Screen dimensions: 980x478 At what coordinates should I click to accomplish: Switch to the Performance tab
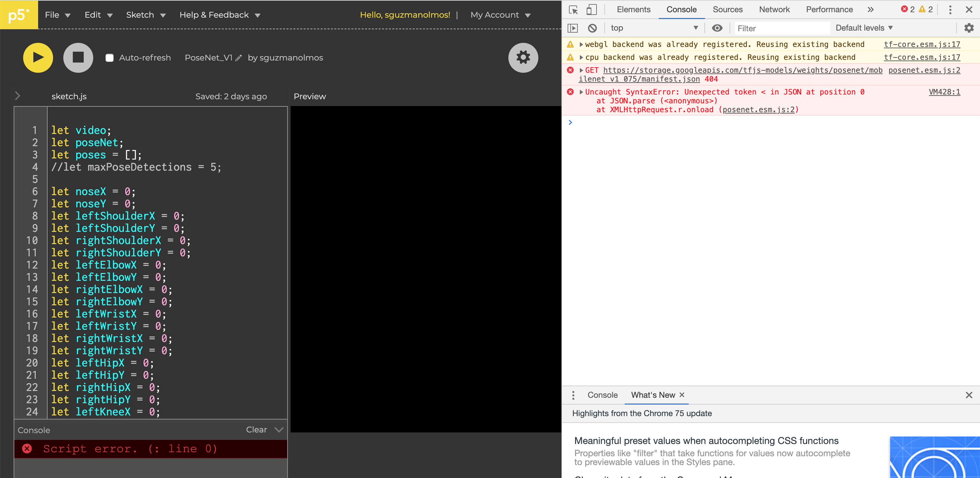pos(829,10)
